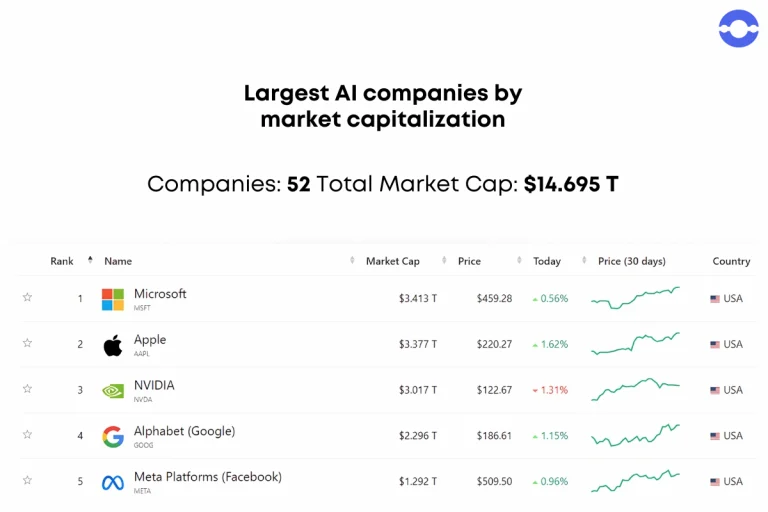Click the Apple 30-day price sparkline
Viewport: 768px width, 512px height.
pyautogui.click(x=635, y=343)
